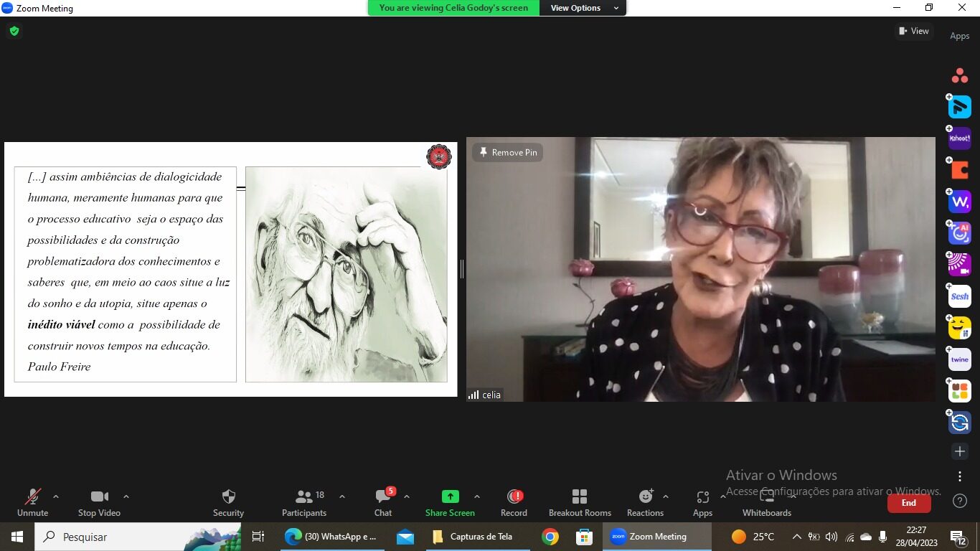Open the View layout menu
This screenshot has width=980, height=551.
[x=913, y=31]
